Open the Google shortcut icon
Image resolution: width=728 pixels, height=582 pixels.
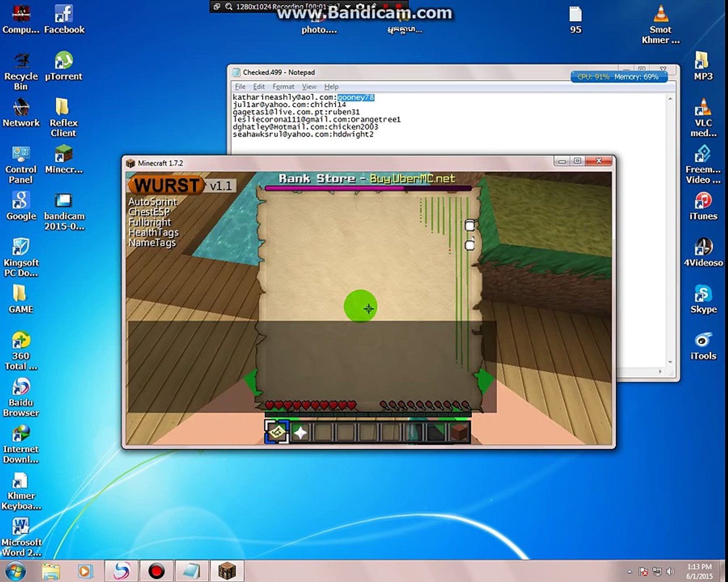[x=21, y=206]
